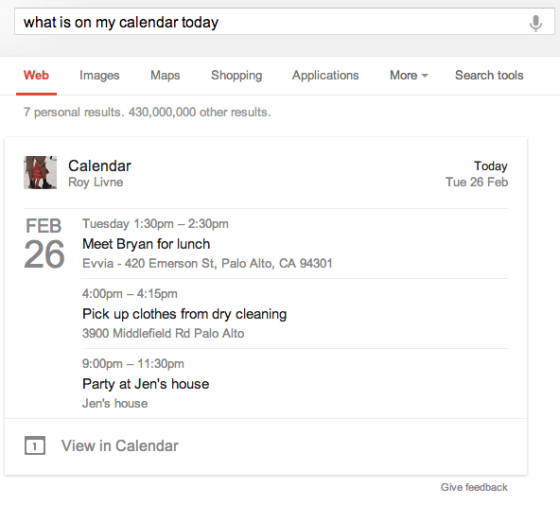This screenshot has width=560, height=505.
Task: Click the search query input field
Action: 271,22
